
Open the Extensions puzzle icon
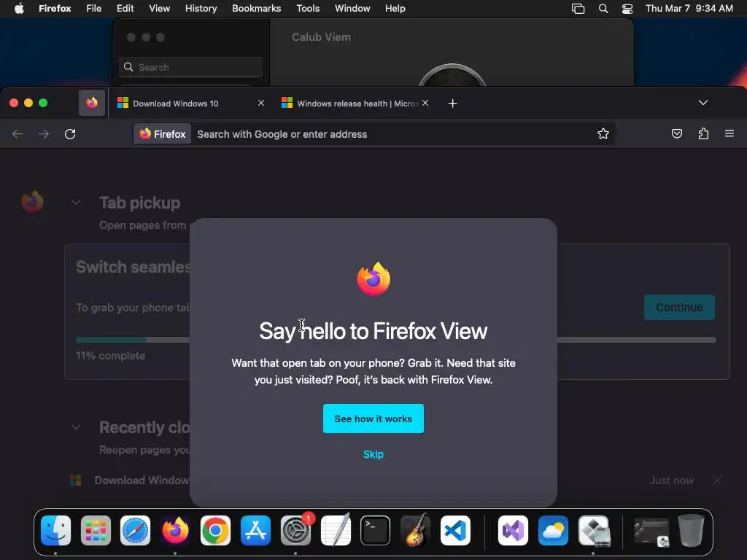(703, 134)
